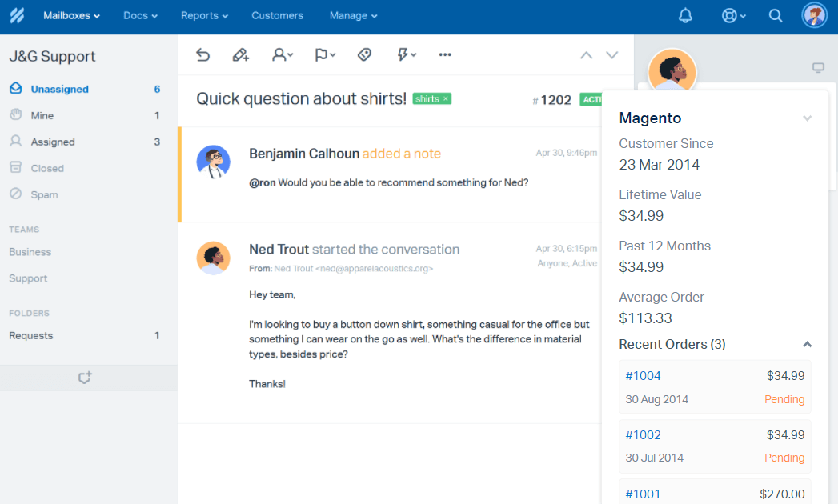
Task: Select the Unassigned folder
Action: (x=59, y=90)
